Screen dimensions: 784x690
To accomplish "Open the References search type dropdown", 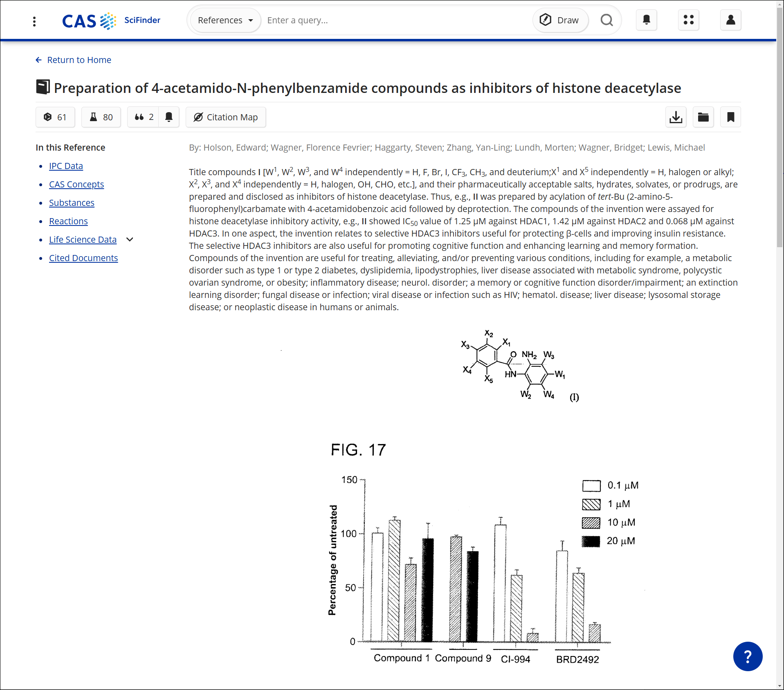I will (x=225, y=20).
